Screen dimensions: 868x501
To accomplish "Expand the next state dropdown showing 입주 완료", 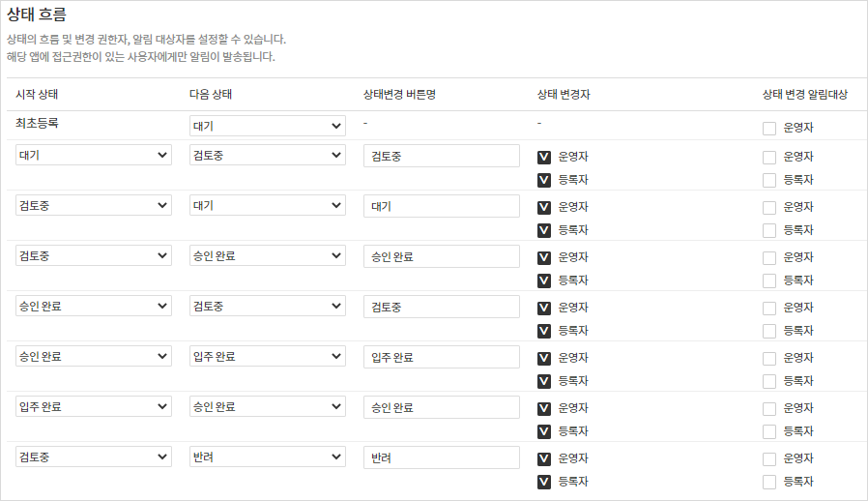I will tap(267, 356).
